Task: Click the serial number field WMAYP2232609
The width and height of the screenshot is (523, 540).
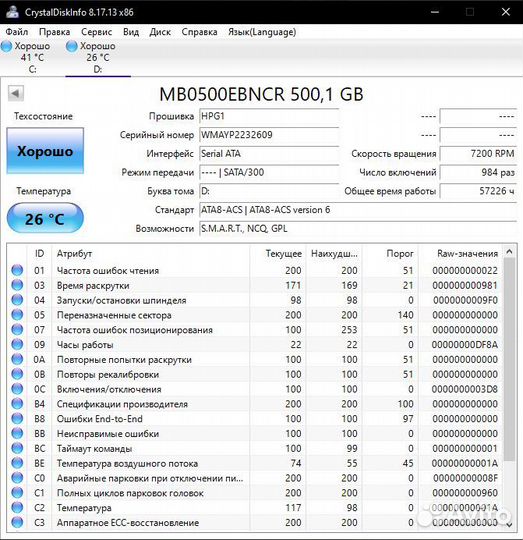Action: click(269, 135)
